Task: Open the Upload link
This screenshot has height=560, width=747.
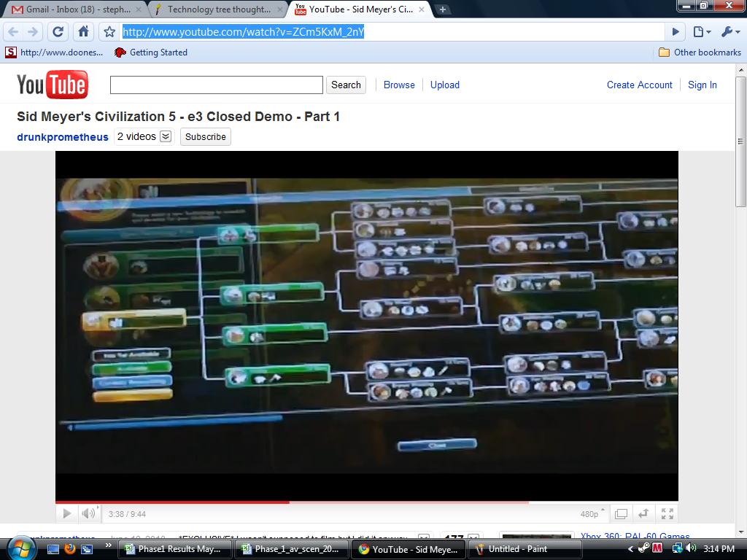Action: [445, 85]
